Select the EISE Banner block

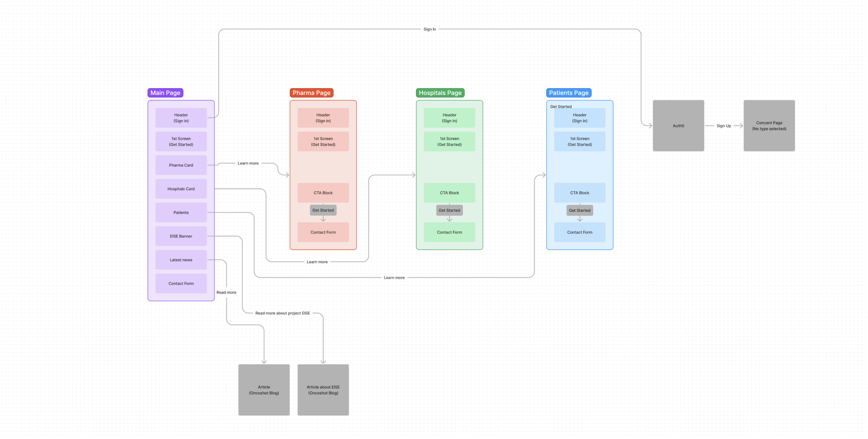click(x=181, y=236)
